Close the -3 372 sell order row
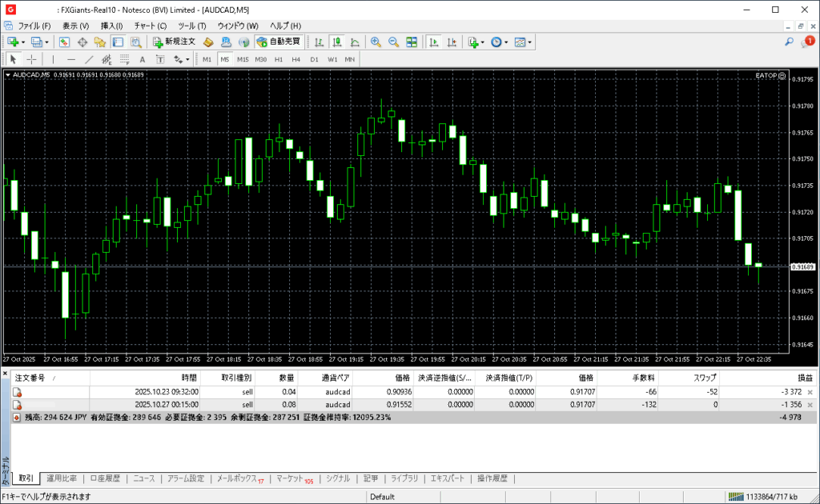This screenshot has height=504, width=820. pyautogui.click(x=810, y=392)
